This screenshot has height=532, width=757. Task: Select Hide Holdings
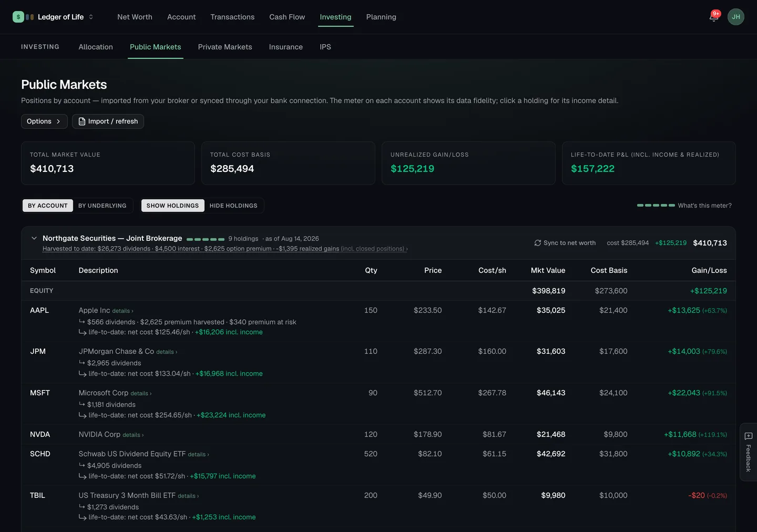[x=233, y=206]
